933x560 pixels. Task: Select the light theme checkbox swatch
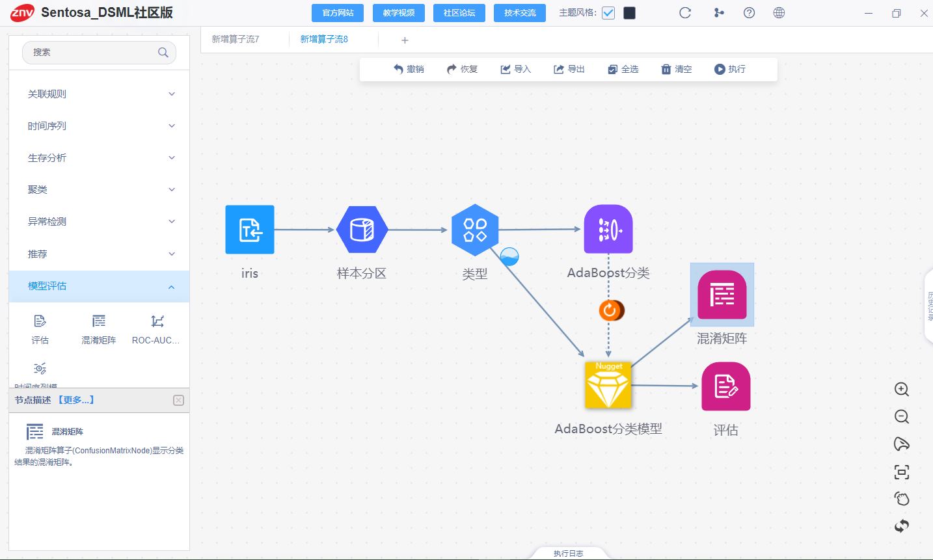pos(608,13)
